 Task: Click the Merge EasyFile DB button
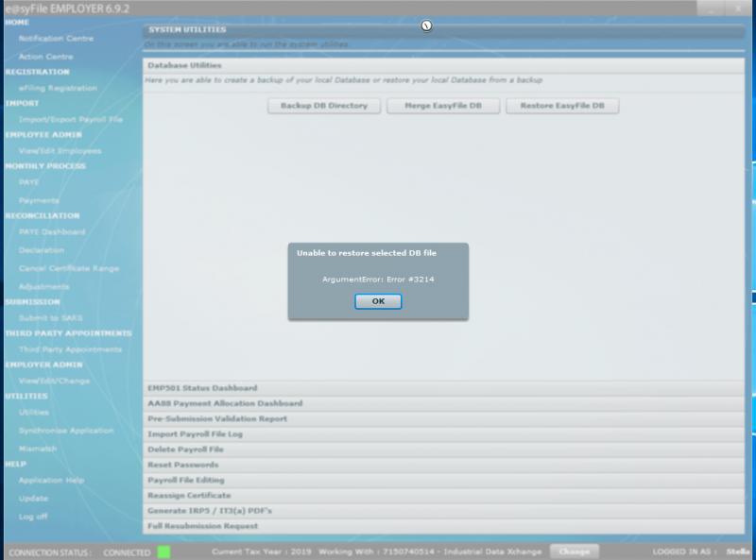click(x=443, y=106)
